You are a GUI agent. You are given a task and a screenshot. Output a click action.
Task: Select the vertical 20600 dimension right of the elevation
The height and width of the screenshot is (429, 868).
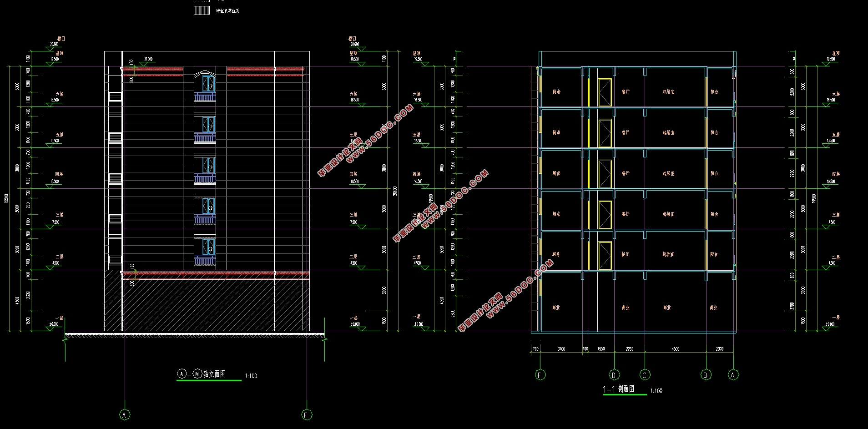pos(395,191)
